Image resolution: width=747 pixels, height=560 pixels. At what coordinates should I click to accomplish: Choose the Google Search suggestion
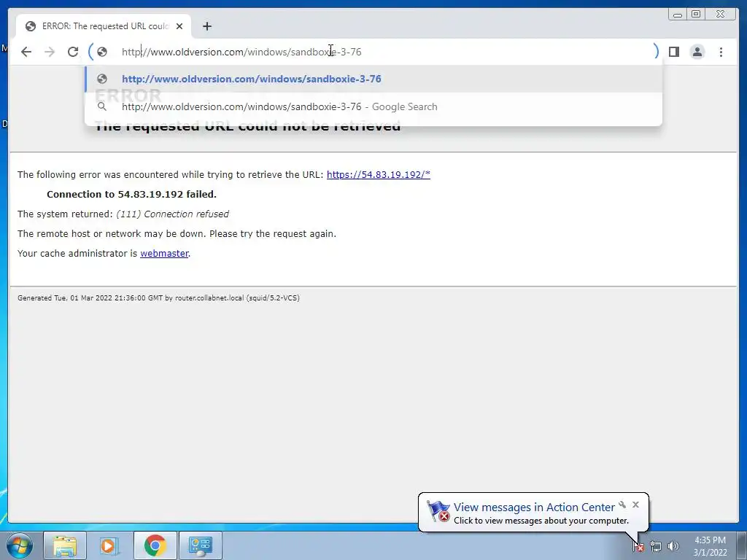coord(373,106)
